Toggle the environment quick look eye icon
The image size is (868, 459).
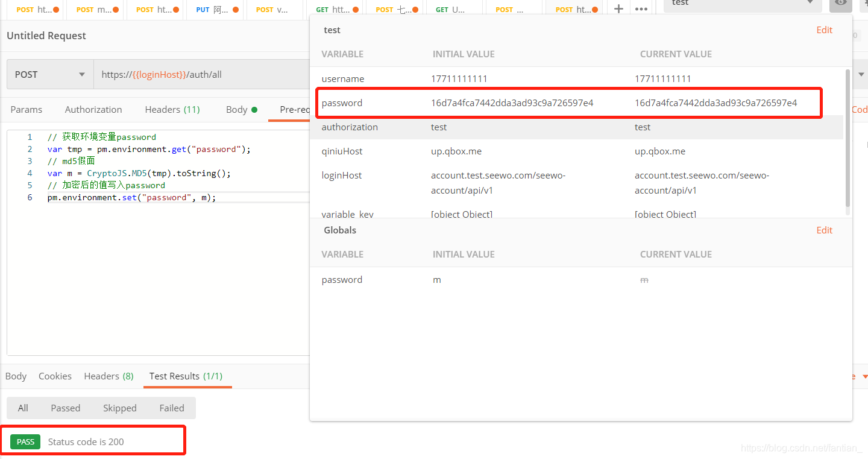(x=841, y=3)
